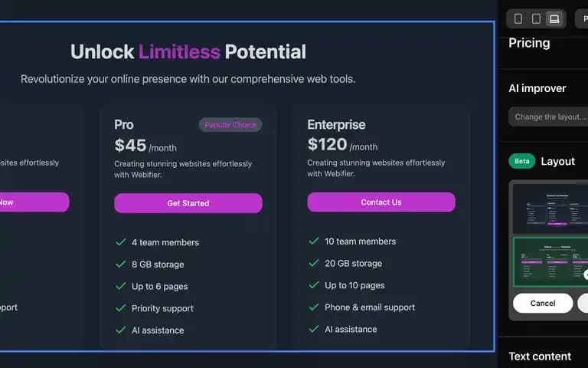This screenshot has height=368, width=588.
Task: Switch to mobile device preview
Action: (518, 18)
